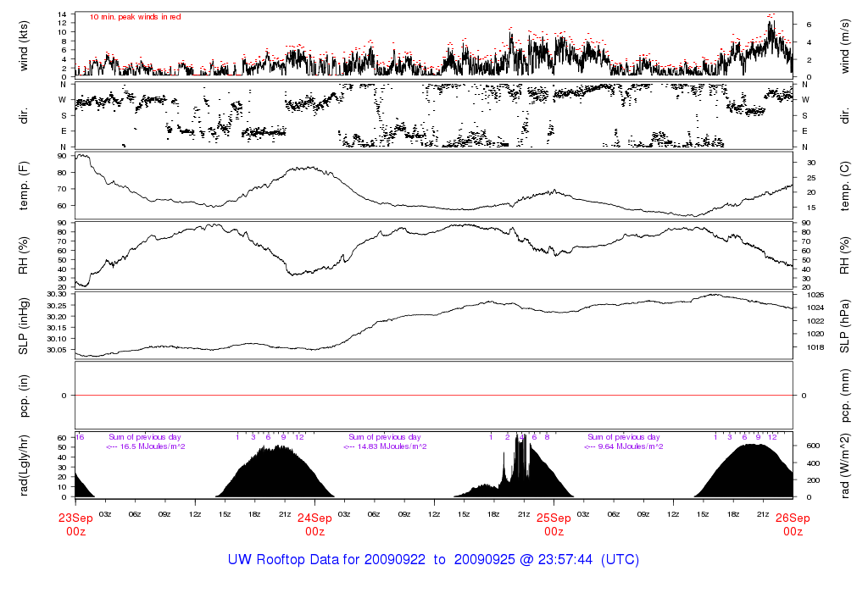Click the "600" W/m^2 tick value
This screenshot has width=868, height=593.
click(813, 446)
